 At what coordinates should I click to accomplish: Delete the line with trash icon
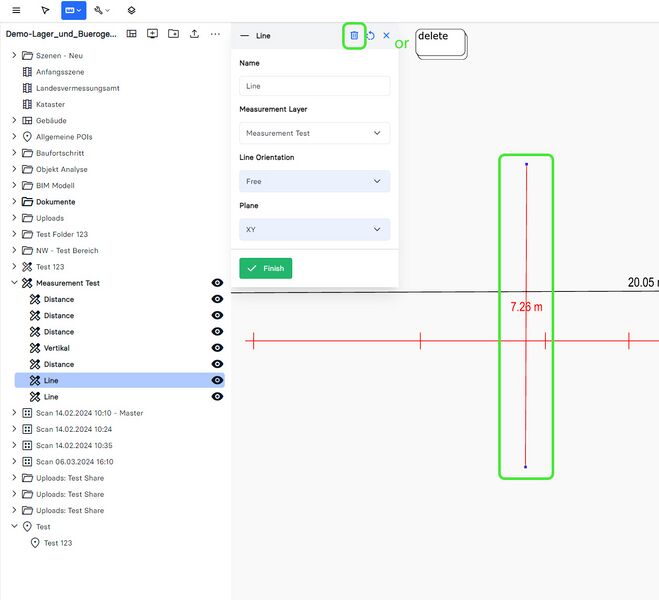click(x=354, y=35)
